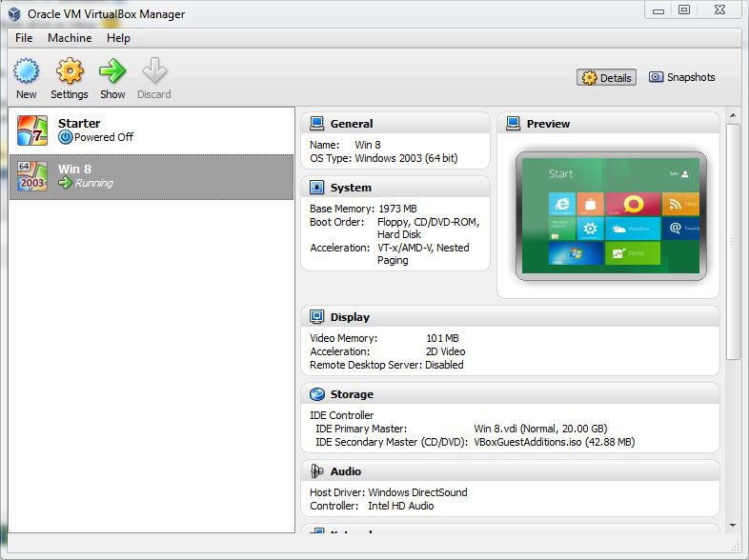Image resolution: width=749 pixels, height=560 pixels.
Task: Click the Storage section disk icon
Action: point(316,394)
